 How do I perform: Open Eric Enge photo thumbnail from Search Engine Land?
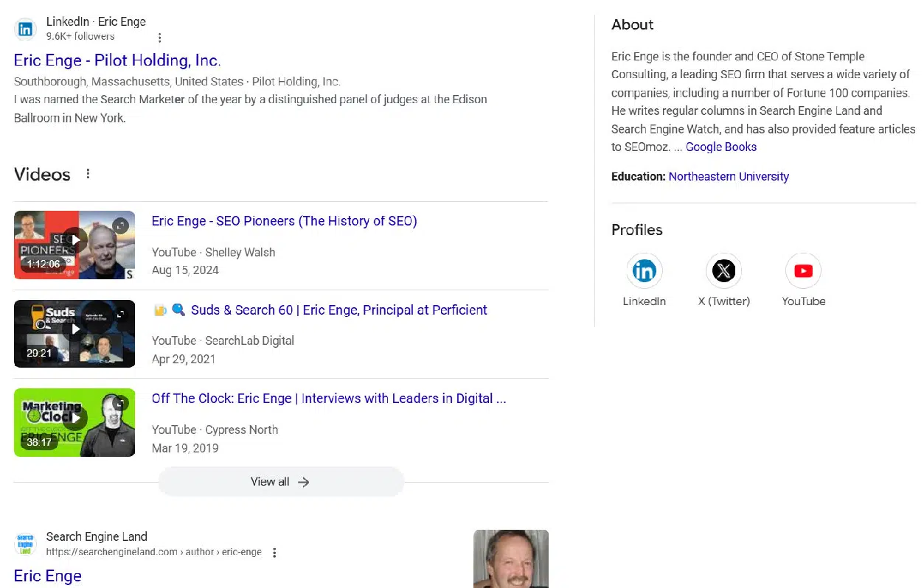[511, 559]
